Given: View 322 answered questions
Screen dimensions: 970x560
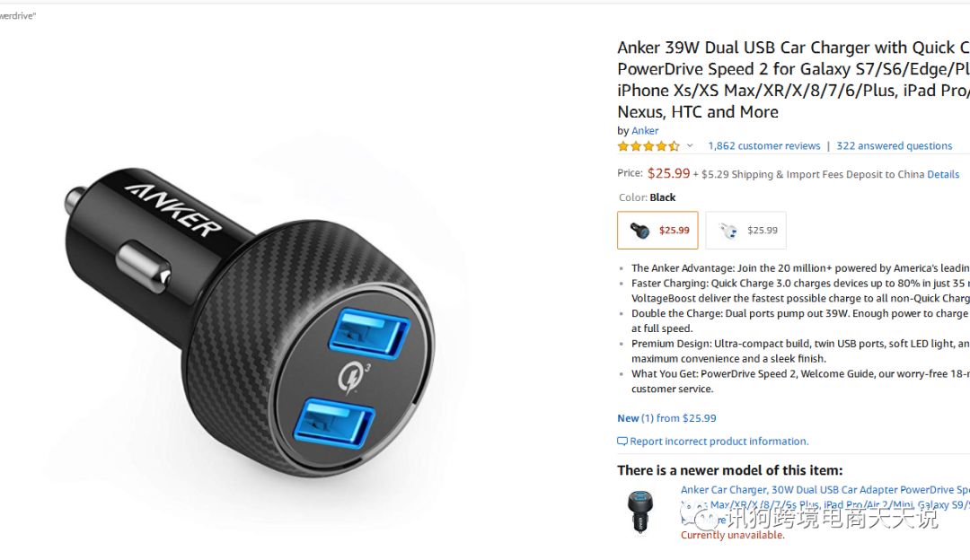Looking at the screenshot, I should point(894,146).
